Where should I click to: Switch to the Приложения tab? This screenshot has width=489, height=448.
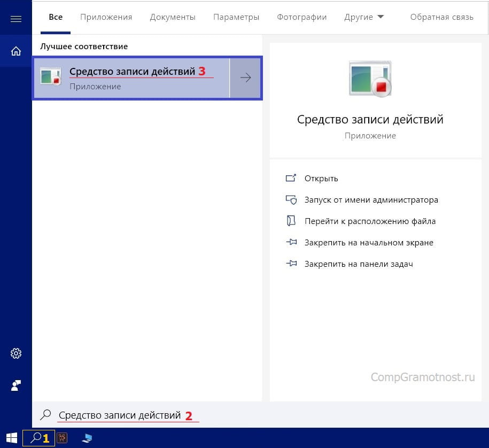click(106, 17)
